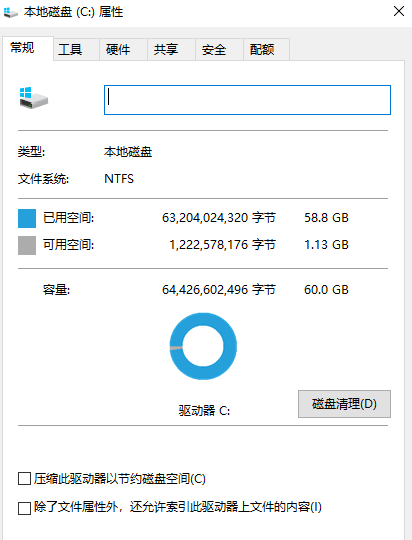This screenshot has width=412, height=540.
Task: Toggle 允许索引此驱动器上文件的内容 checkbox
Action: tap(24, 508)
